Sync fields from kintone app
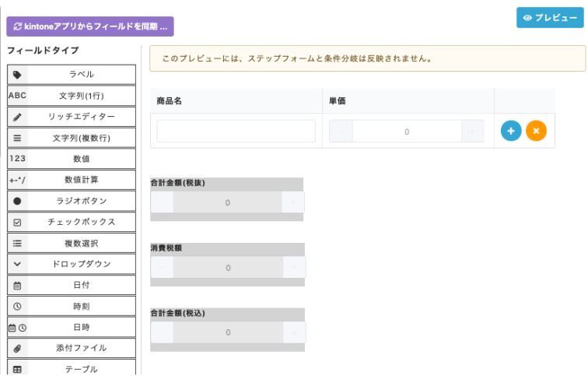588x376 pixels. click(90, 26)
